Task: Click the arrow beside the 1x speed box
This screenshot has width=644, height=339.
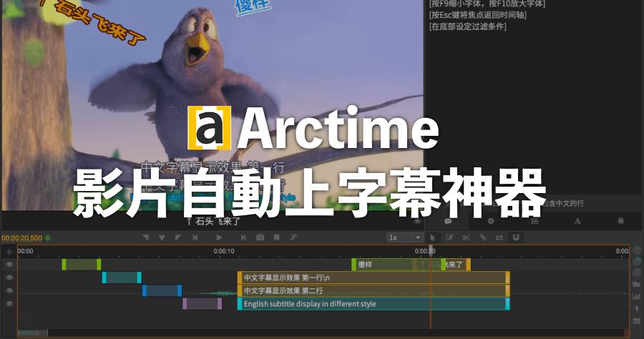Action: 418,237
